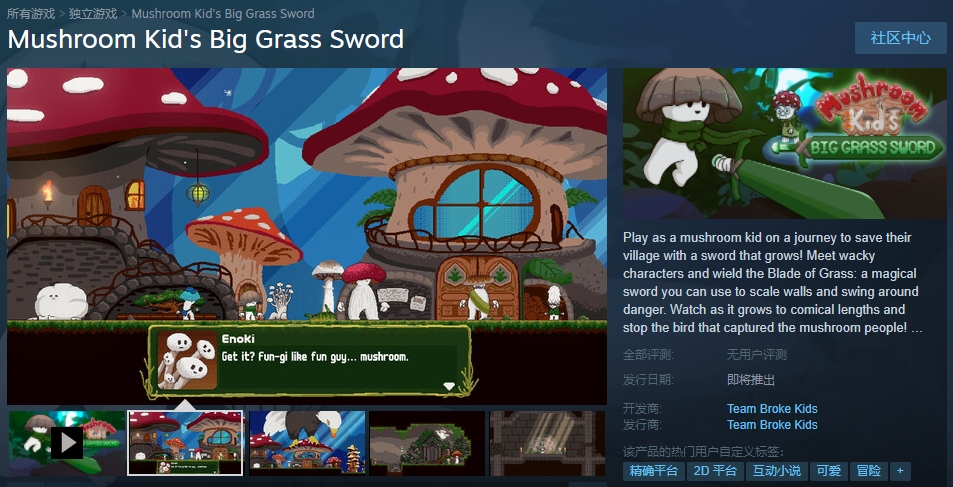Click Mushroom Kid's Big Grass Sword breadcrumb
The image size is (953, 487).
click(x=223, y=13)
